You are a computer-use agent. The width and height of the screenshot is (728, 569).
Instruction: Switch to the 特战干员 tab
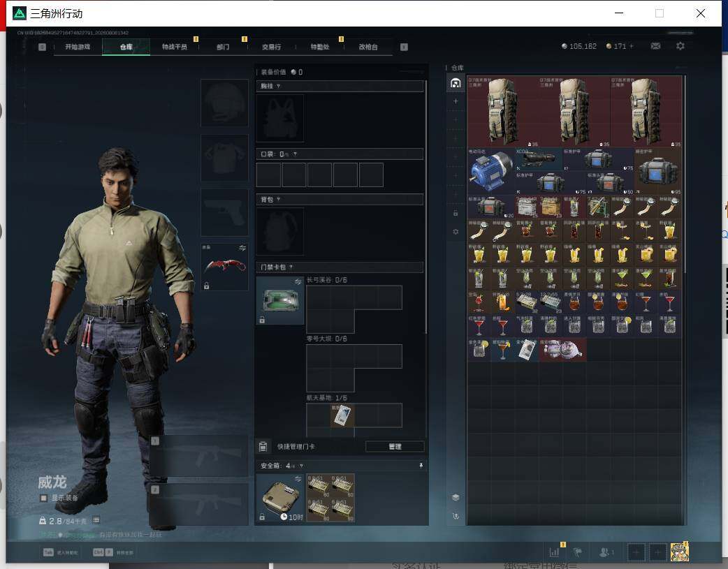pos(175,47)
